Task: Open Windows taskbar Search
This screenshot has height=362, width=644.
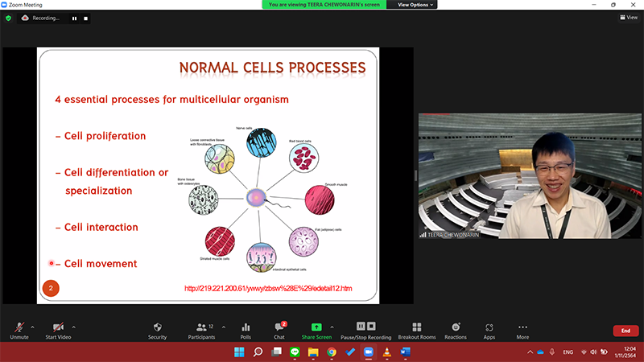Action: click(x=258, y=352)
